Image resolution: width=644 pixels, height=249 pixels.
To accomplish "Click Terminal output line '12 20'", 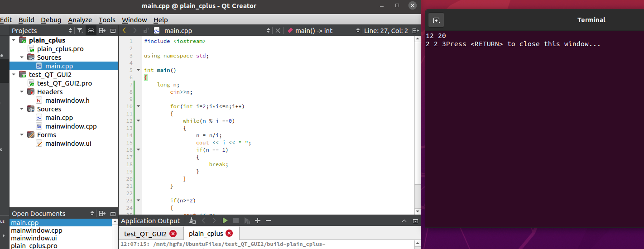I will [x=436, y=36].
